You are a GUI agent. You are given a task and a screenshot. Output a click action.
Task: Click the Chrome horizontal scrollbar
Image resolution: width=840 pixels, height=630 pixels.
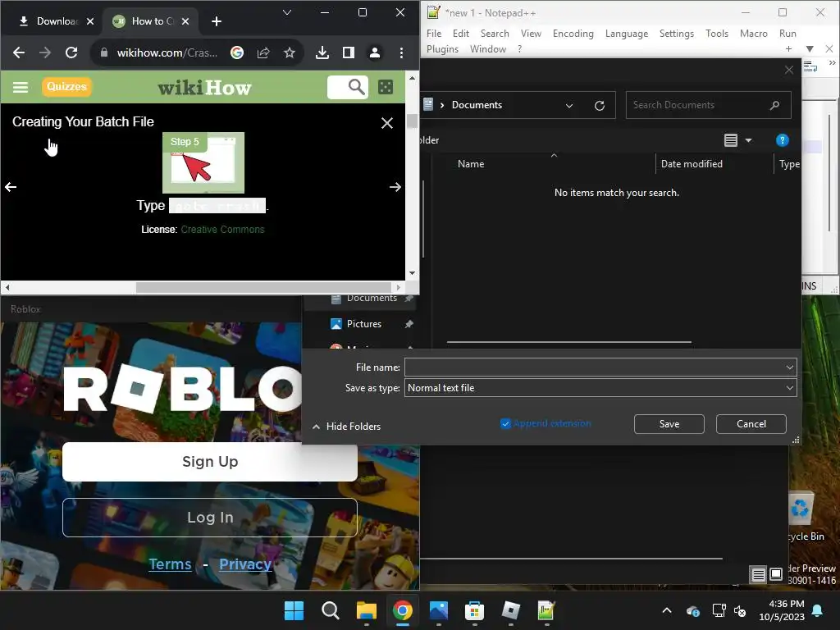(x=263, y=288)
